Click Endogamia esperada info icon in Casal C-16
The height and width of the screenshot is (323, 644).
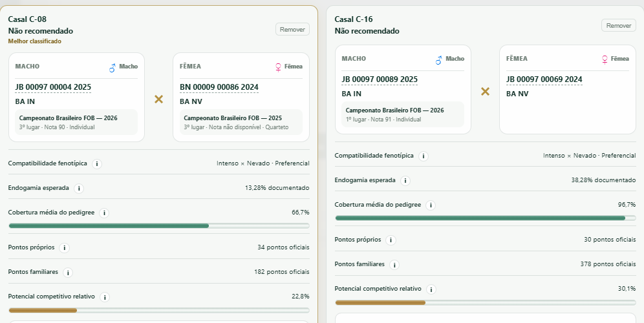[x=405, y=181]
